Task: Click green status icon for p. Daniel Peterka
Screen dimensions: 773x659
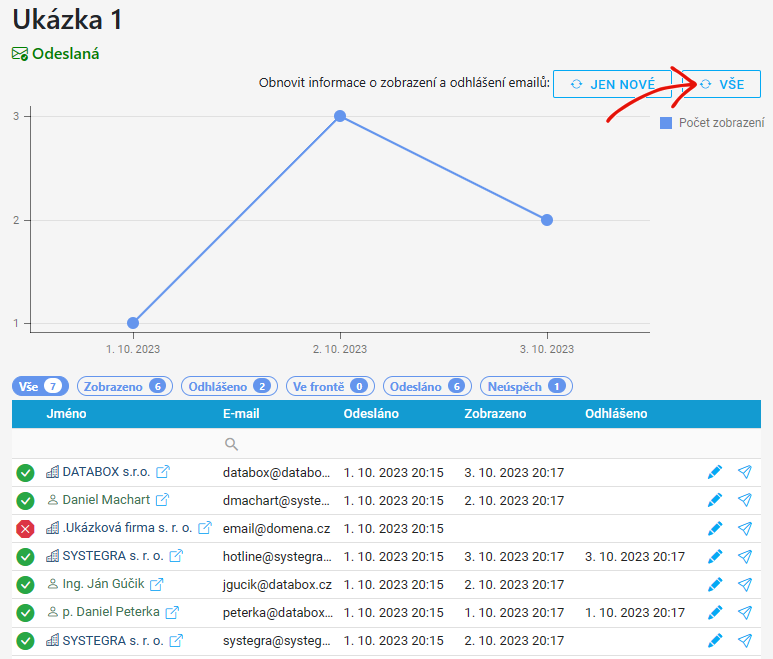Action: tap(25, 613)
